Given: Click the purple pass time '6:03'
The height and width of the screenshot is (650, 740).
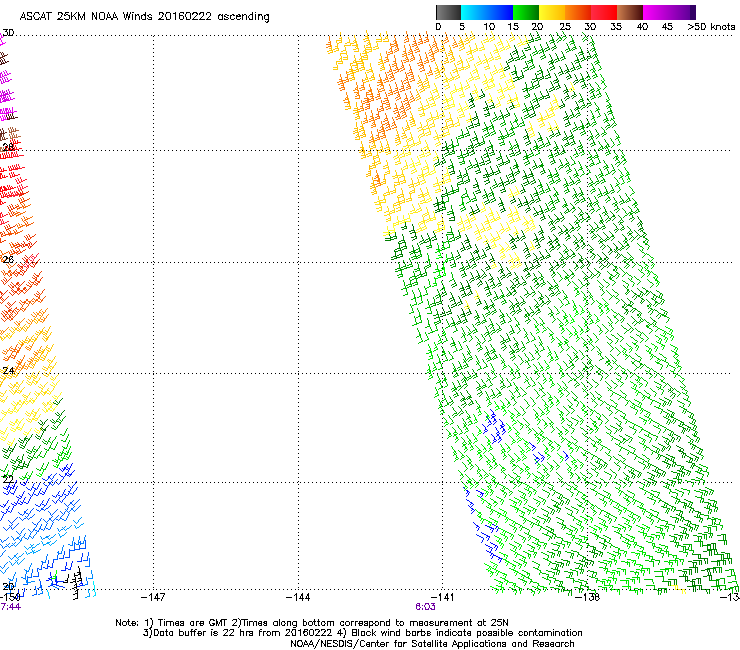Looking at the screenshot, I should pyautogui.click(x=425, y=607).
